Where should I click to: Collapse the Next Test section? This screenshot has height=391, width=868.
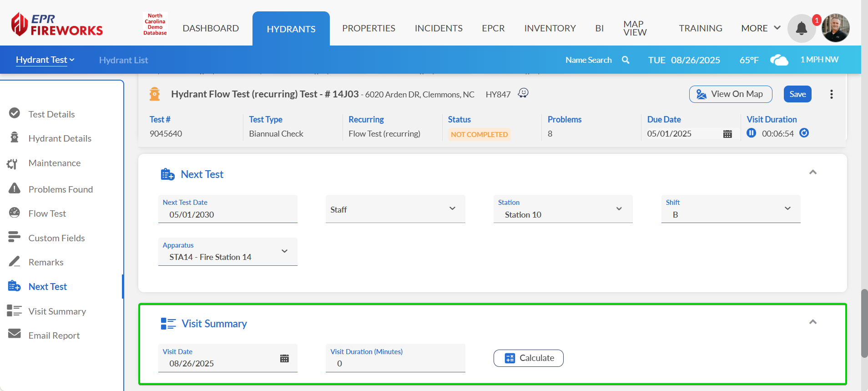point(812,172)
